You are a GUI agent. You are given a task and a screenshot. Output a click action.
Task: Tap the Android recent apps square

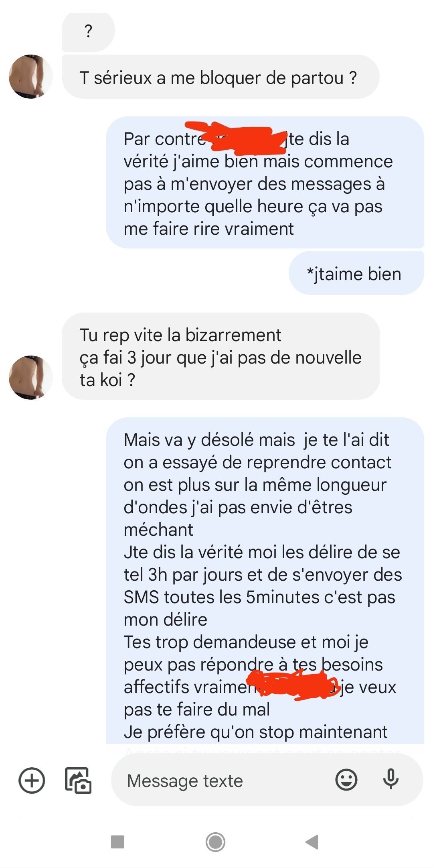point(117,842)
